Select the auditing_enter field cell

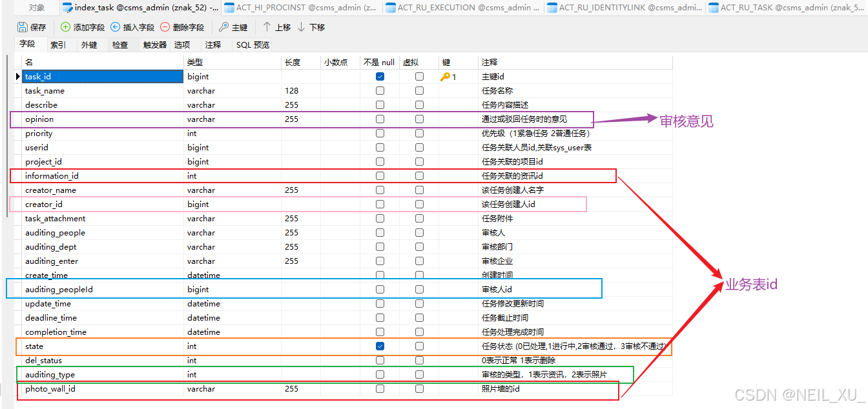(103, 261)
